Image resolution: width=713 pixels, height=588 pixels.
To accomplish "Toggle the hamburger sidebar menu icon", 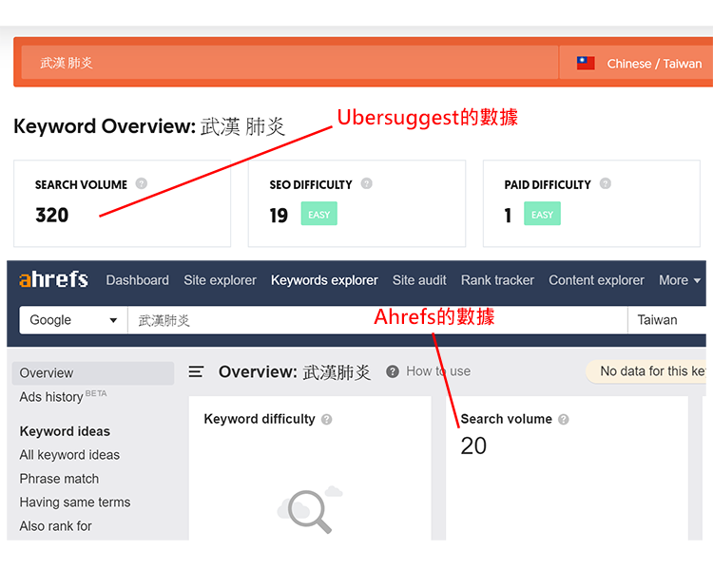I will coord(196,371).
